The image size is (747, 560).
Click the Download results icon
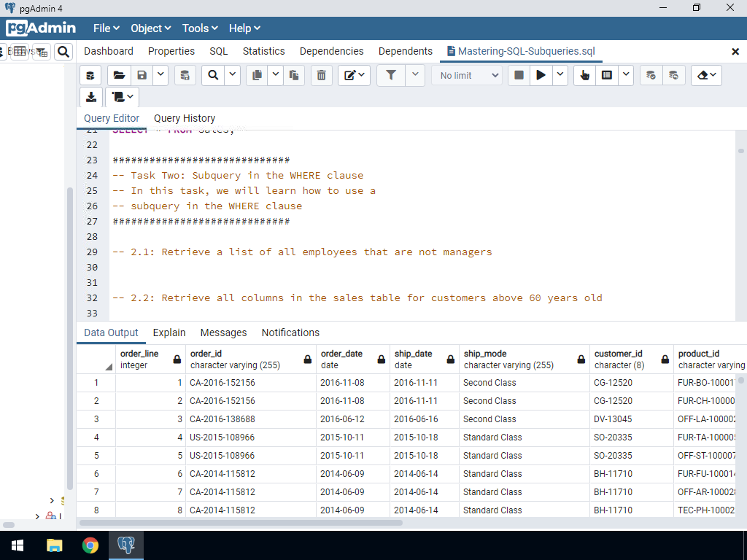point(90,97)
